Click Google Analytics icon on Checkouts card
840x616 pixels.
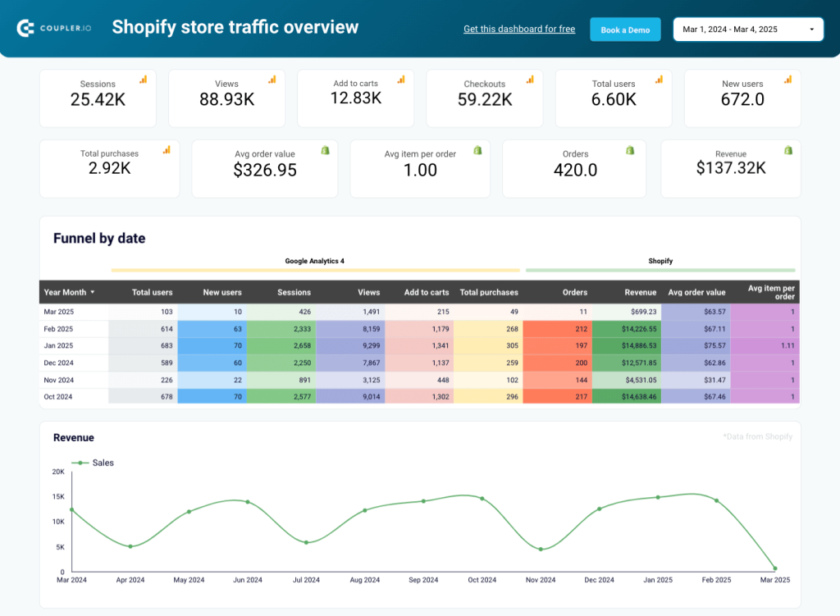point(530,80)
